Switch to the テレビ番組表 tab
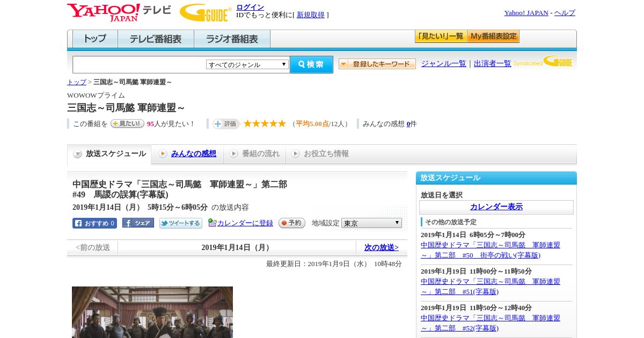 coord(156,39)
